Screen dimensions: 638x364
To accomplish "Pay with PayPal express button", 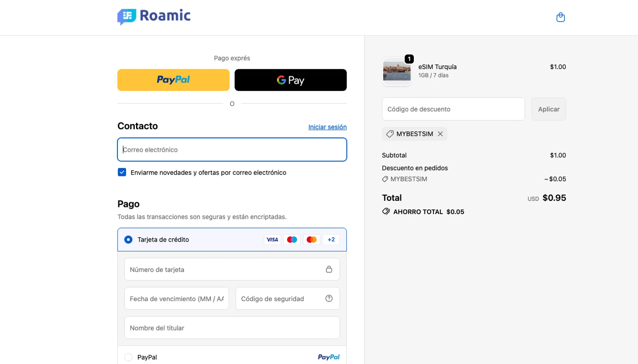I will coord(174,80).
